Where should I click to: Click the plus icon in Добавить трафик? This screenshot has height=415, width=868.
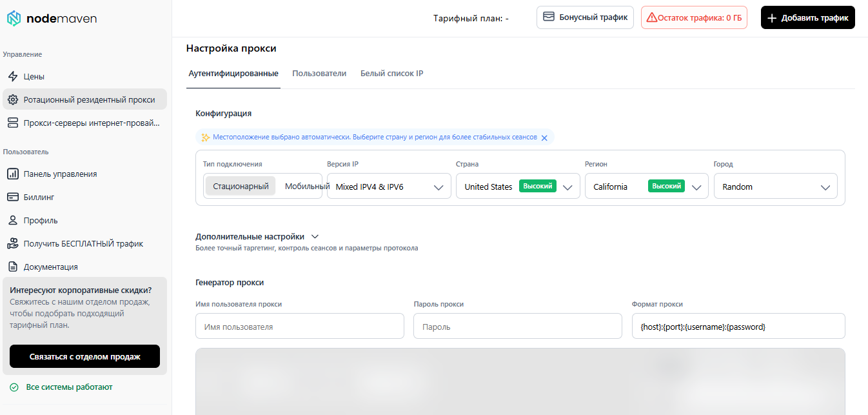772,18
